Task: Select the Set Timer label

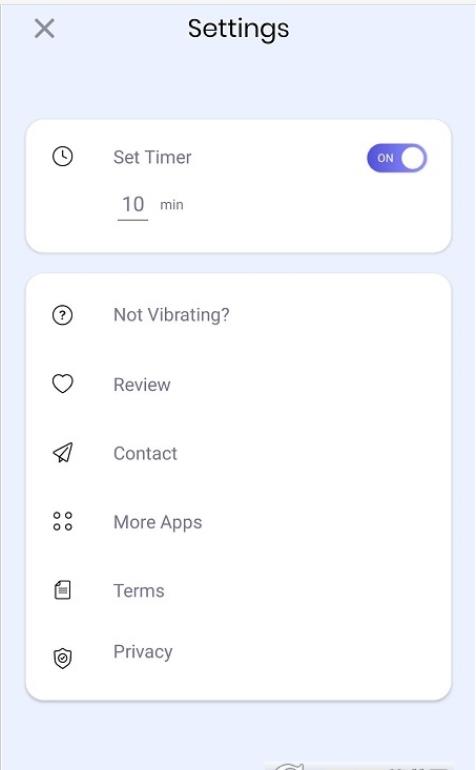Action: click(152, 157)
